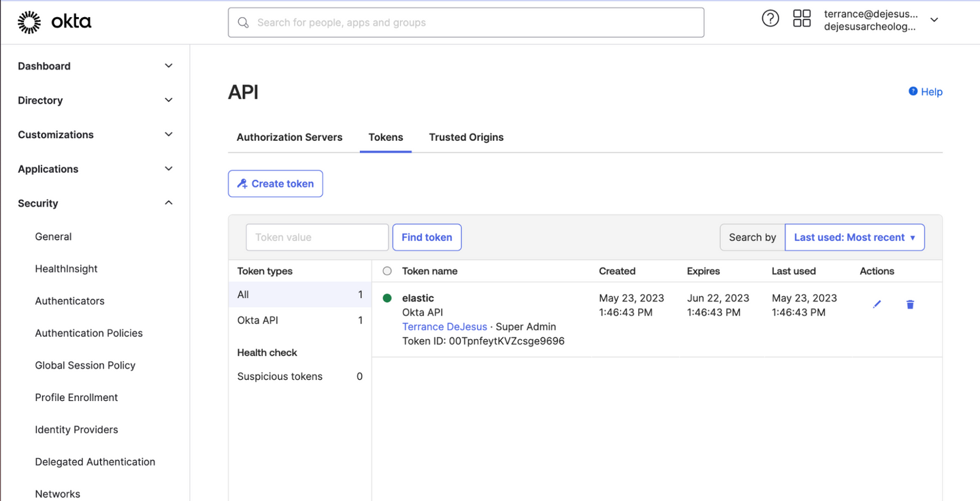Click the Okta logo
This screenshot has height=501, width=980.
(x=54, y=22)
